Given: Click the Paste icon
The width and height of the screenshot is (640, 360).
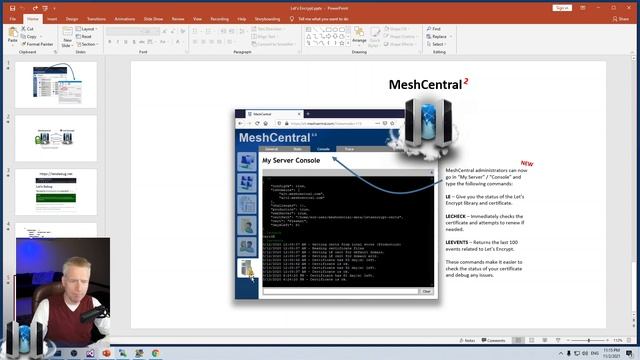Looking at the screenshot, I should coord(13,32).
